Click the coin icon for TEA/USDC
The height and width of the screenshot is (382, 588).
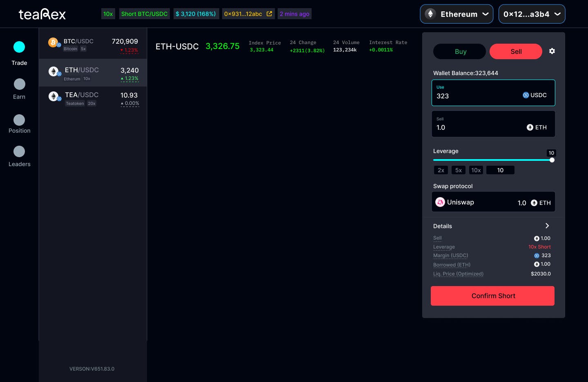coord(53,96)
